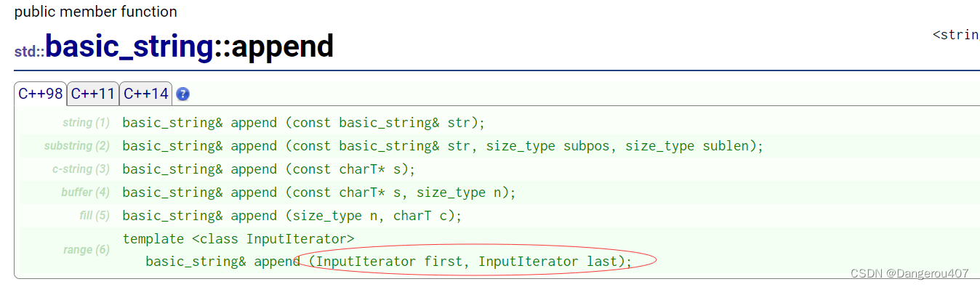Click the 'fill (5)' label
980x287 pixels.
tap(95, 216)
